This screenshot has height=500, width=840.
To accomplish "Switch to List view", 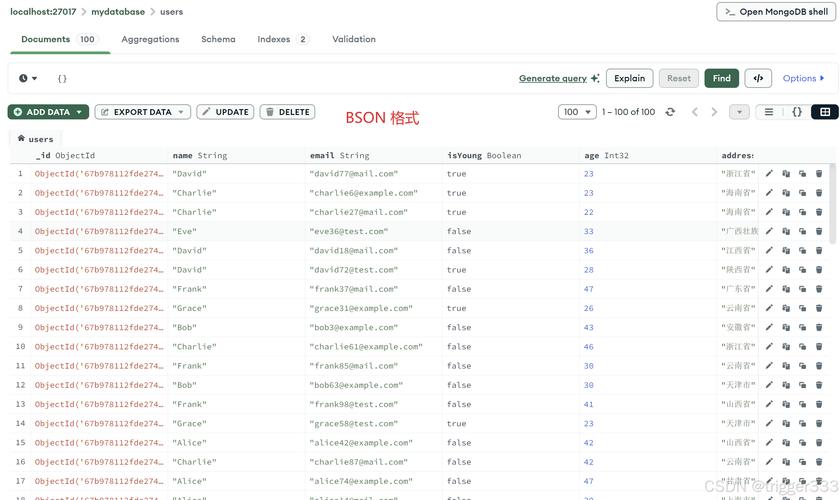I will [769, 112].
